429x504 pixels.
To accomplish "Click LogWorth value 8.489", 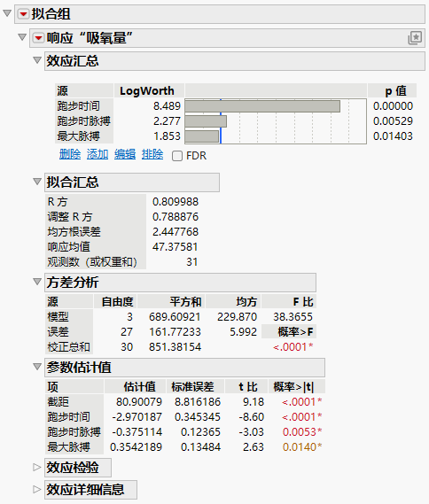I will pos(167,106).
